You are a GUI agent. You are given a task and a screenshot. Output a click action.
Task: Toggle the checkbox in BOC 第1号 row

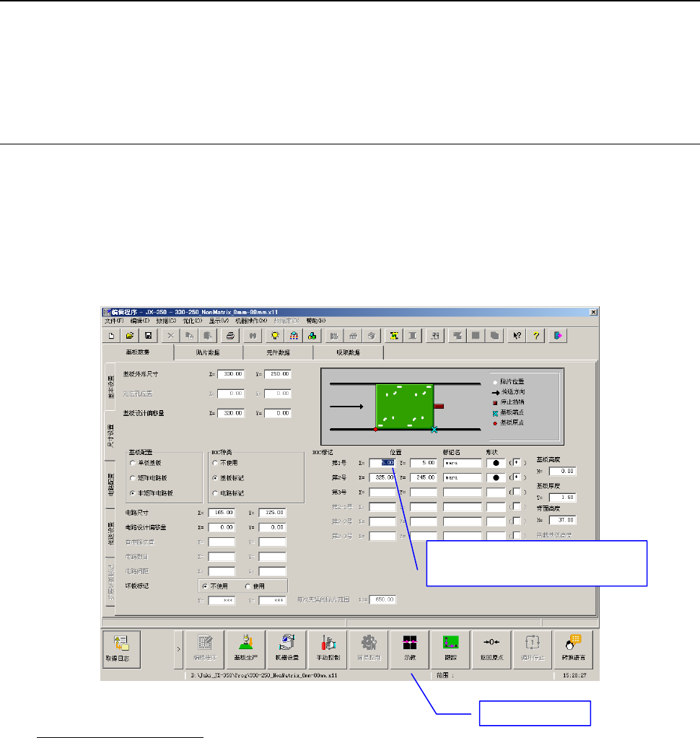click(517, 463)
